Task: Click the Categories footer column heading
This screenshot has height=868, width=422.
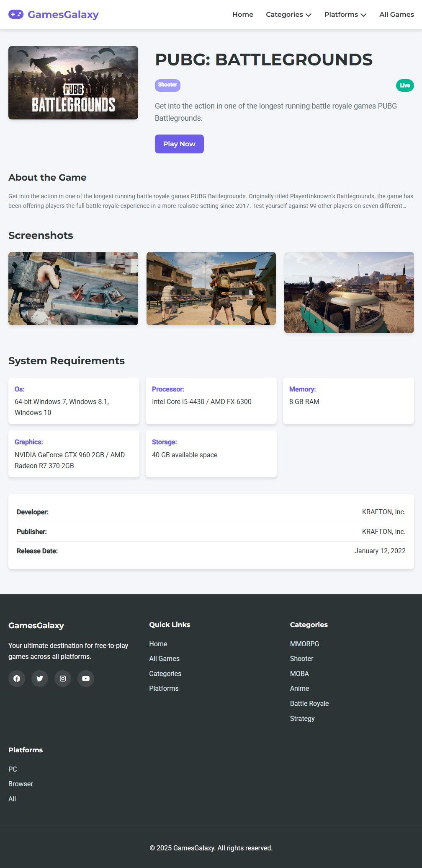Action: click(309, 624)
